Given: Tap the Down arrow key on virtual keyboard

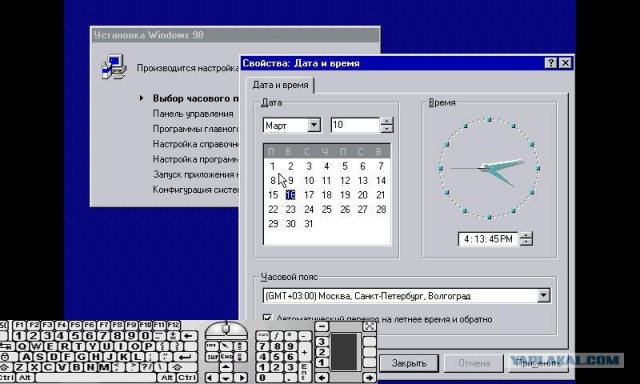Looking at the screenshot, I should tap(227, 378).
